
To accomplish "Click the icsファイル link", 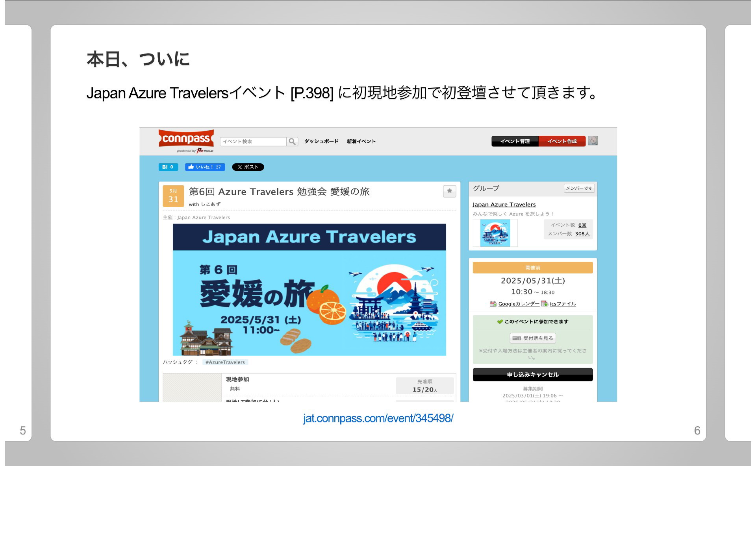I will point(563,304).
